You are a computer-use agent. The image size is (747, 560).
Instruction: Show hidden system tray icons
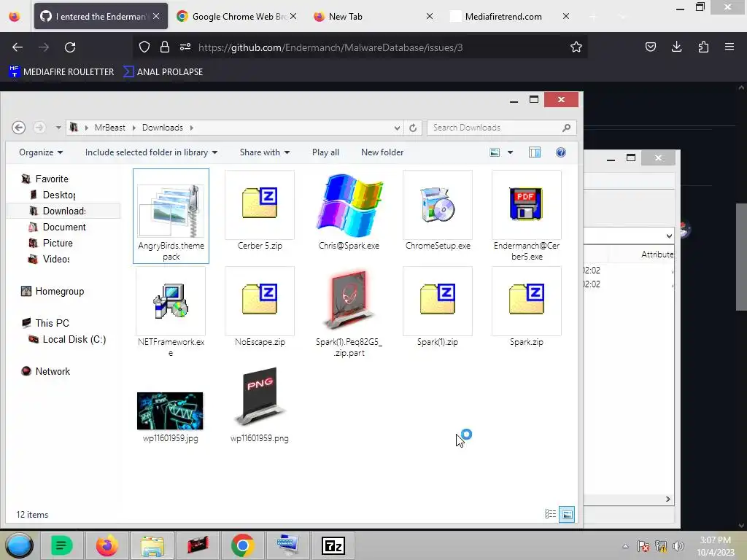(625, 546)
